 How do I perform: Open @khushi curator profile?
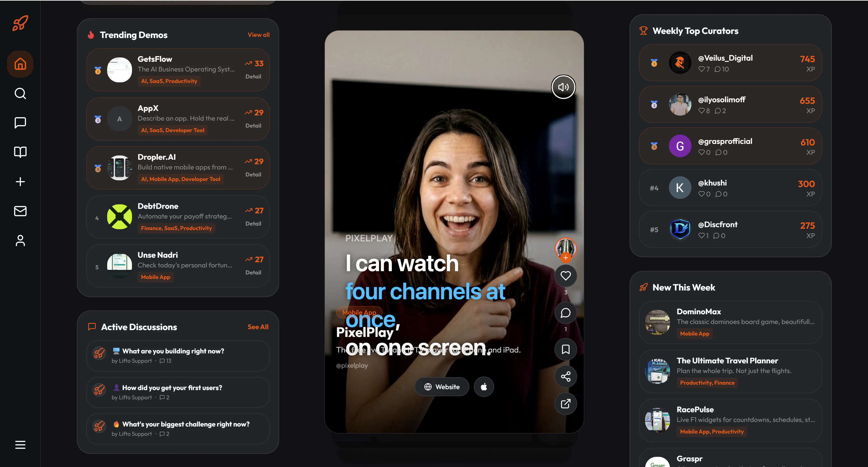coord(730,188)
